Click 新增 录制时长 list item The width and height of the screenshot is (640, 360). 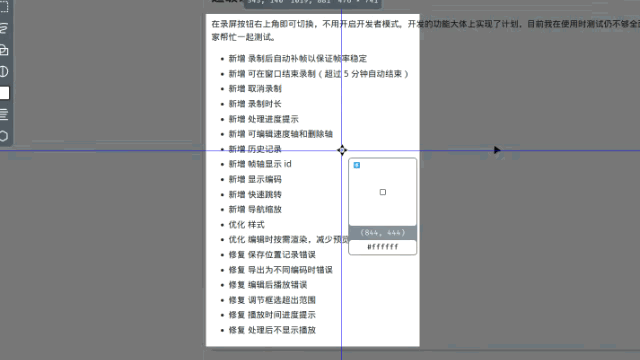(255, 104)
